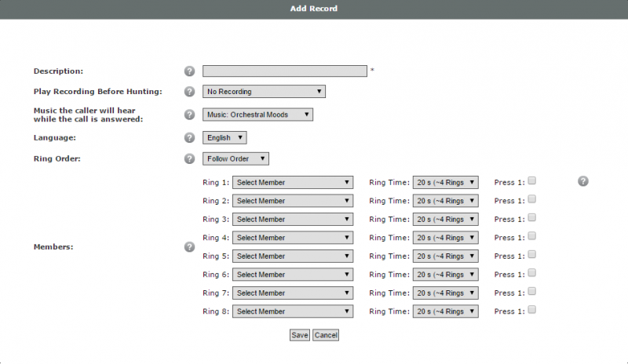Screen dimensions: 628x364
Task: Enable Press 1 for Ring 1
Action: [x=532, y=181]
